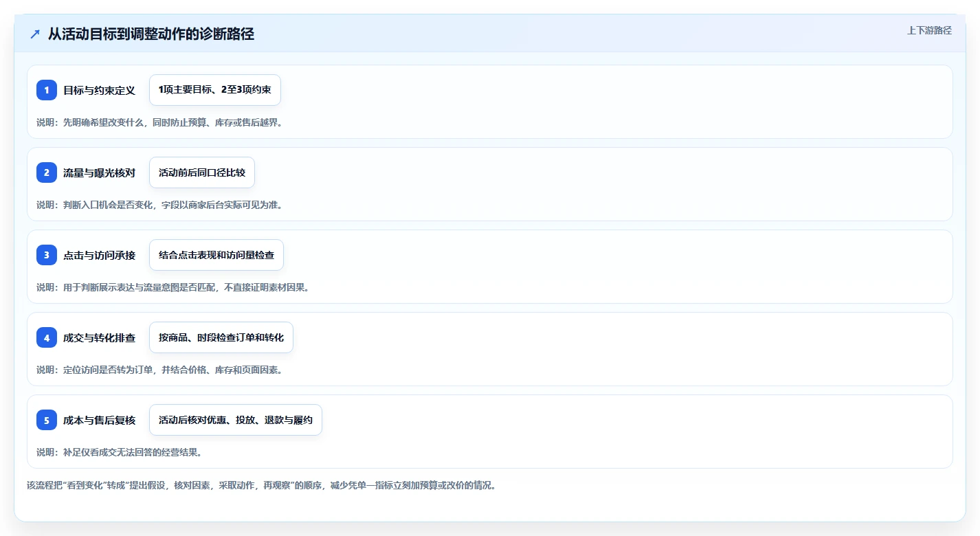Click step number badge 1
This screenshot has height=536, width=980.
(47, 90)
